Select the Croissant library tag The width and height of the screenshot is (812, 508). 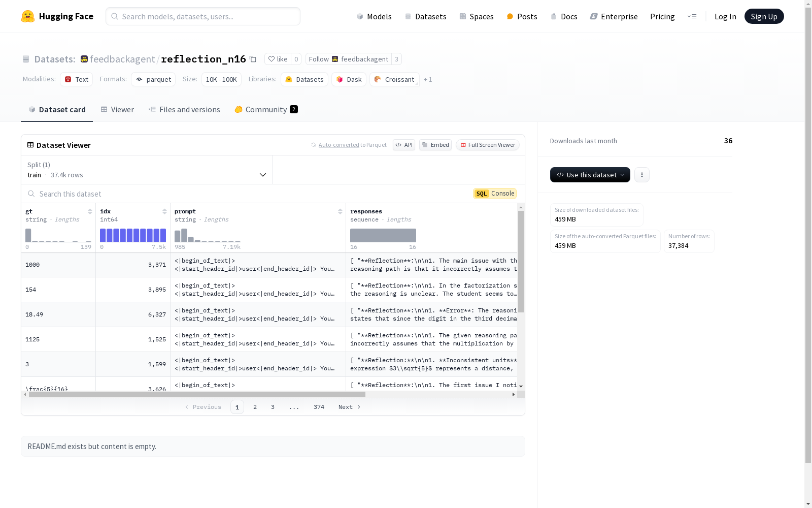pos(394,79)
